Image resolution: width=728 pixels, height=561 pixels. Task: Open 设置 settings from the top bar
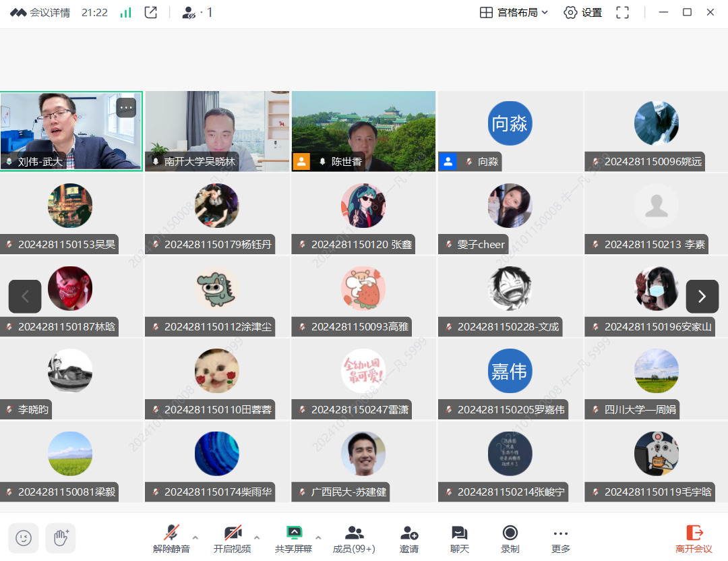(x=583, y=12)
